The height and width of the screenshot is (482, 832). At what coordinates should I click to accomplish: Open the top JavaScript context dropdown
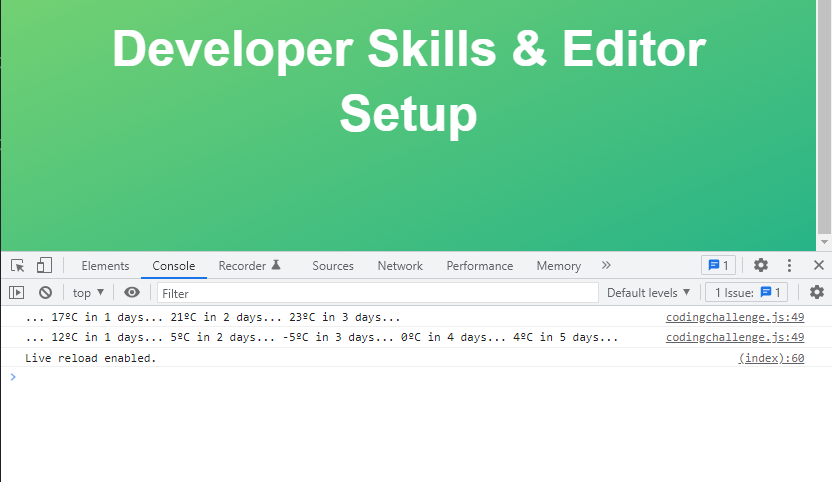[88, 292]
